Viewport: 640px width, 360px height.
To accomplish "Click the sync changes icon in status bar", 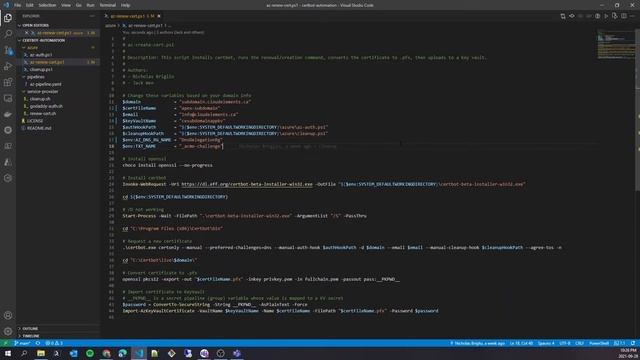I will 38,343.
